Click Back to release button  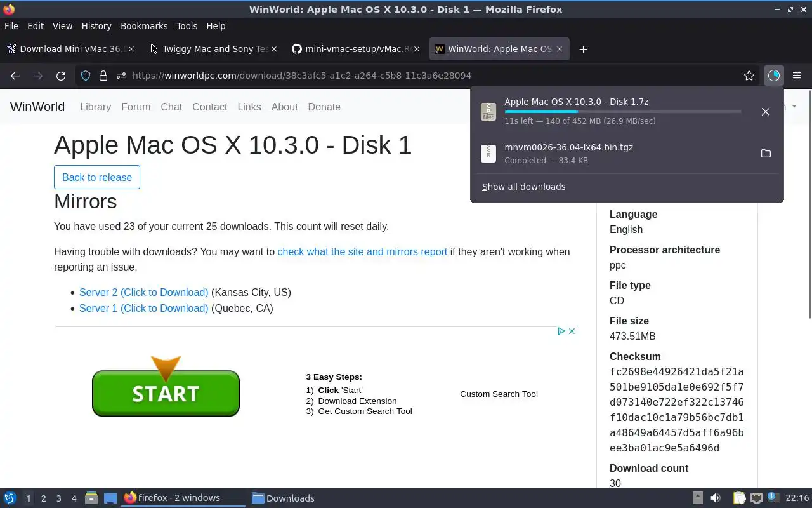click(97, 177)
